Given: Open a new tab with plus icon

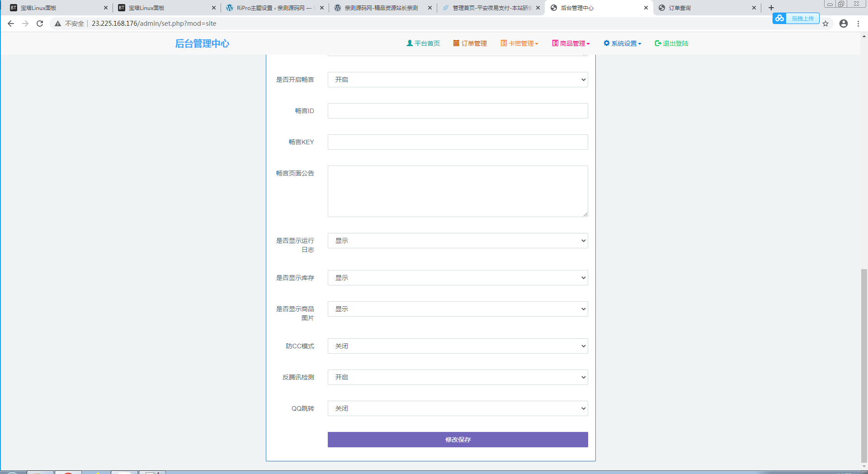Looking at the screenshot, I should click(771, 8).
